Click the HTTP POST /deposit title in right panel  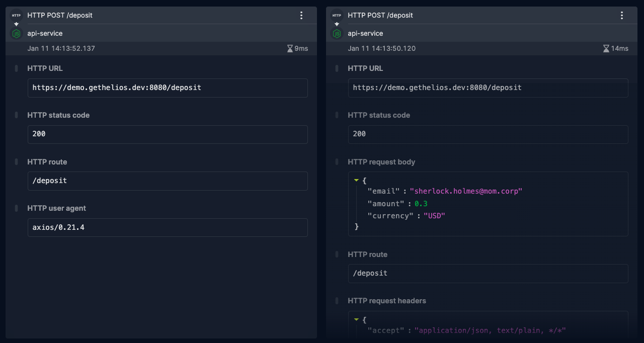[x=380, y=16]
